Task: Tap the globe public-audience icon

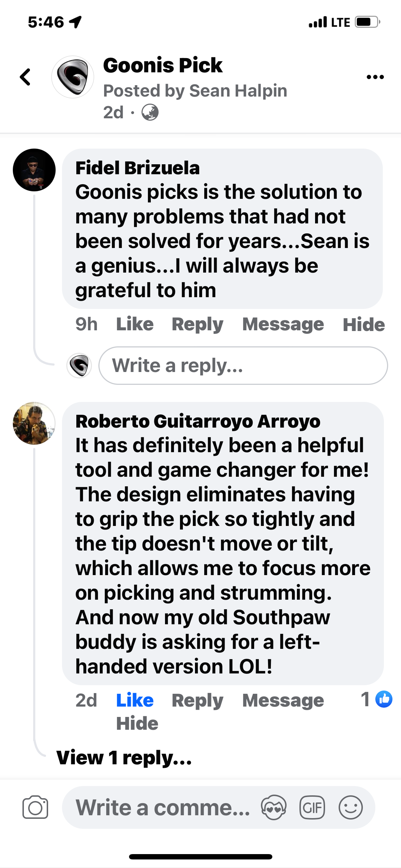Action: pos(150,113)
